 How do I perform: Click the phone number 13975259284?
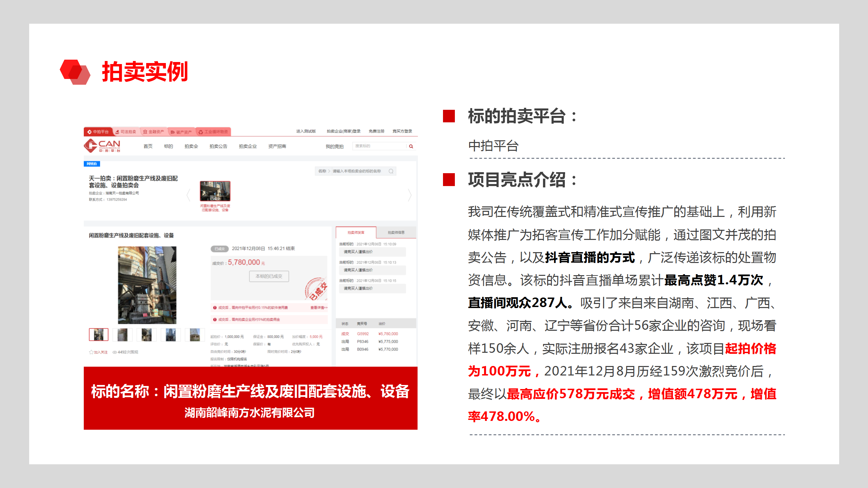(117, 200)
